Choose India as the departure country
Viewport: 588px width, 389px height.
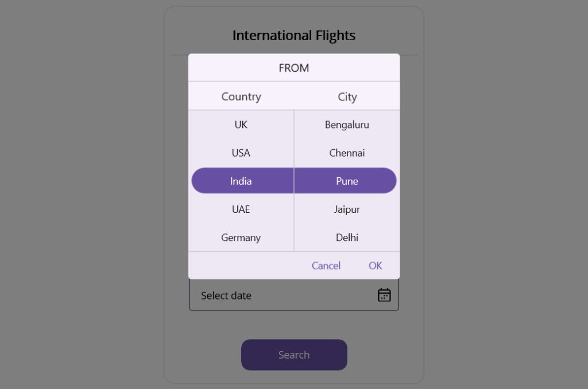click(x=241, y=180)
